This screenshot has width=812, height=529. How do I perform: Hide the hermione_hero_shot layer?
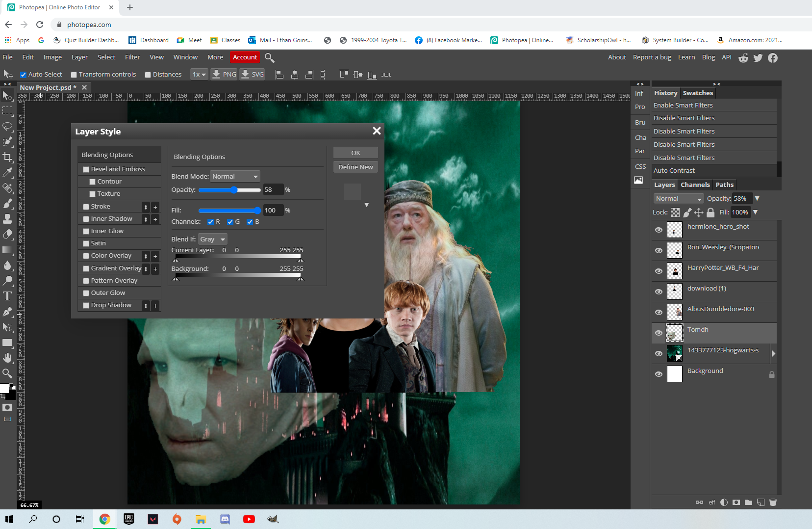click(x=659, y=230)
